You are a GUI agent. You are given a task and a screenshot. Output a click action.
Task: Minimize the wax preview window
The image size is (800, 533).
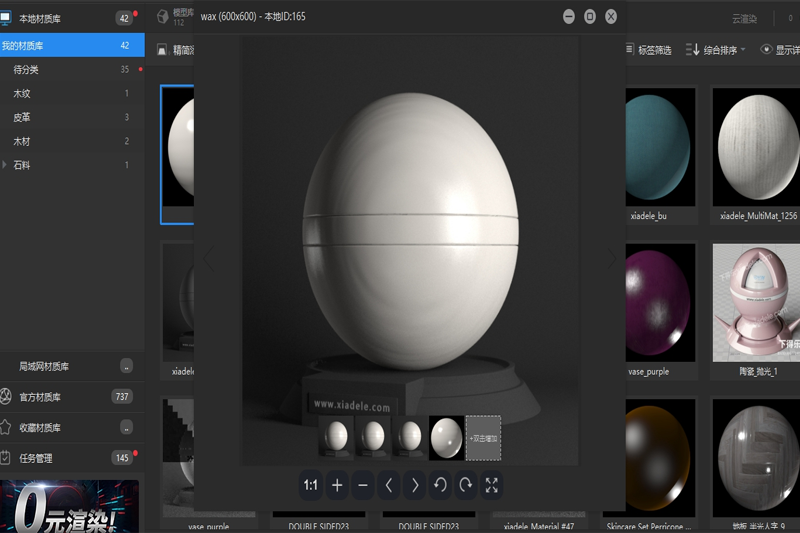tap(568, 17)
